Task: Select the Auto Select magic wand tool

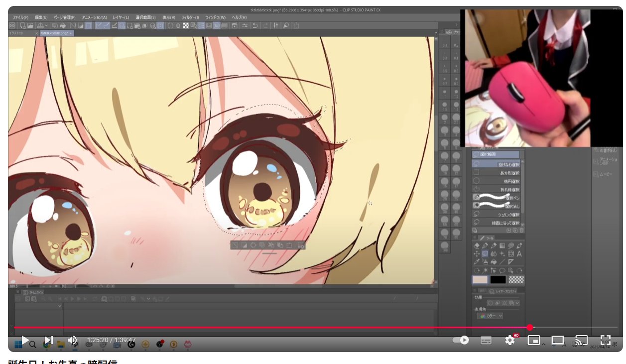Action: pos(485,271)
